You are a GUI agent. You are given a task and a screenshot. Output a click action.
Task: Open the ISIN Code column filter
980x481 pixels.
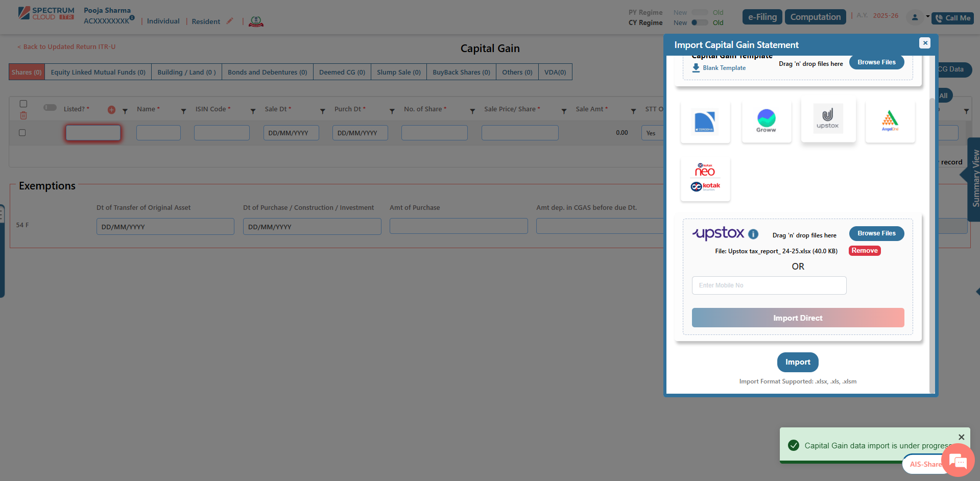tap(253, 111)
